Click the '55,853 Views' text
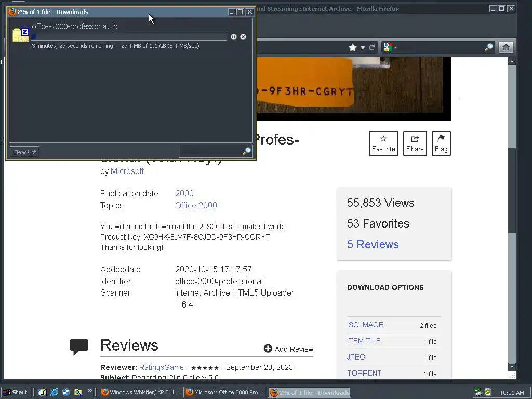The image size is (532, 399). pos(381,203)
